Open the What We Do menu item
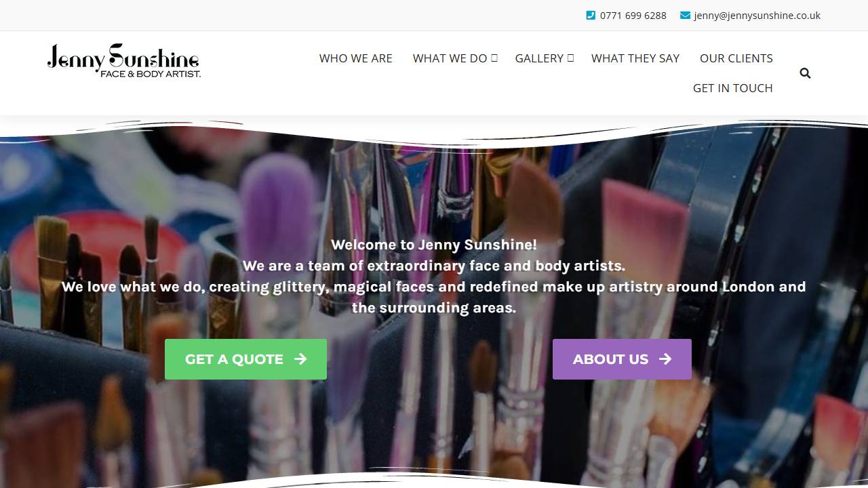The image size is (868, 488). click(450, 58)
